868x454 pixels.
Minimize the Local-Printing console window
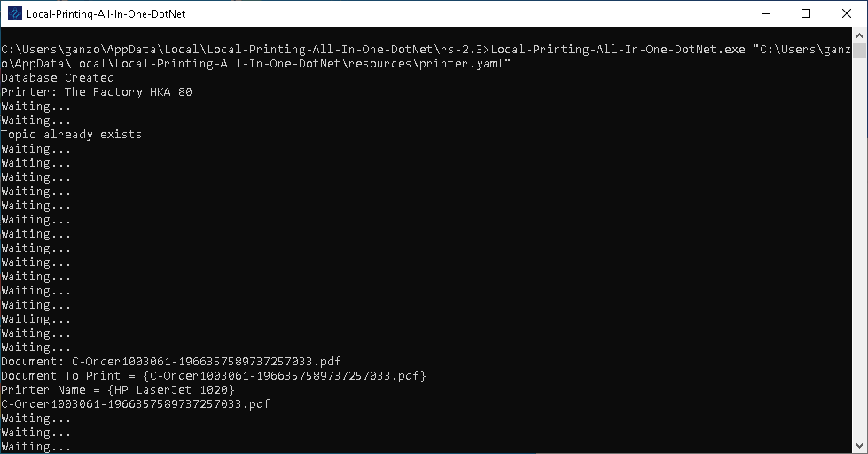pos(765,14)
